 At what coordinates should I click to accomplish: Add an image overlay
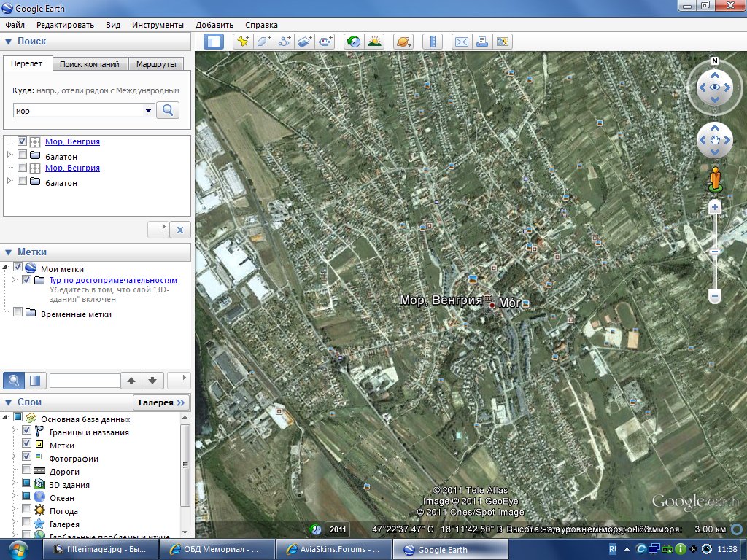304,42
